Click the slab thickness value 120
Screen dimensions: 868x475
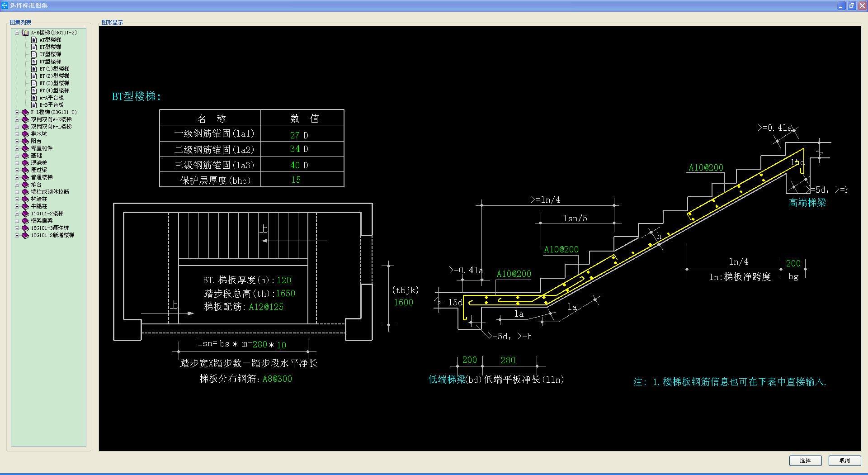click(284, 280)
